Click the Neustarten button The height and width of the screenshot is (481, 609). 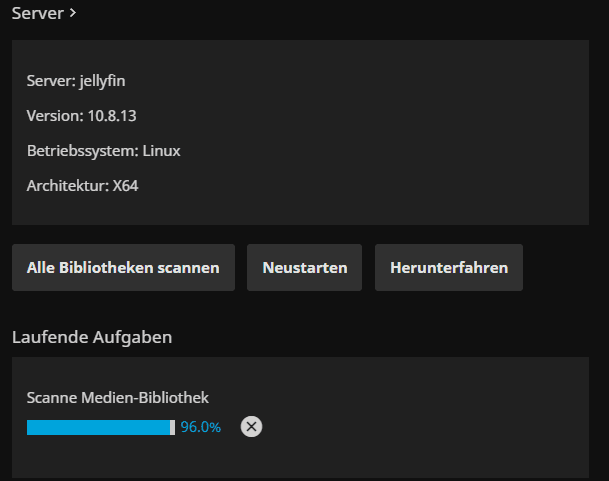click(304, 267)
